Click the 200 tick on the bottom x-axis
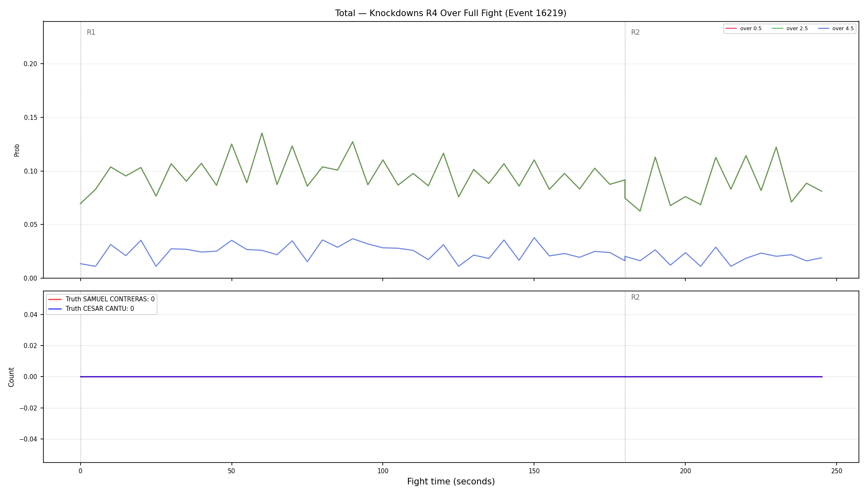This screenshot has height=496, width=868. click(x=685, y=471)
